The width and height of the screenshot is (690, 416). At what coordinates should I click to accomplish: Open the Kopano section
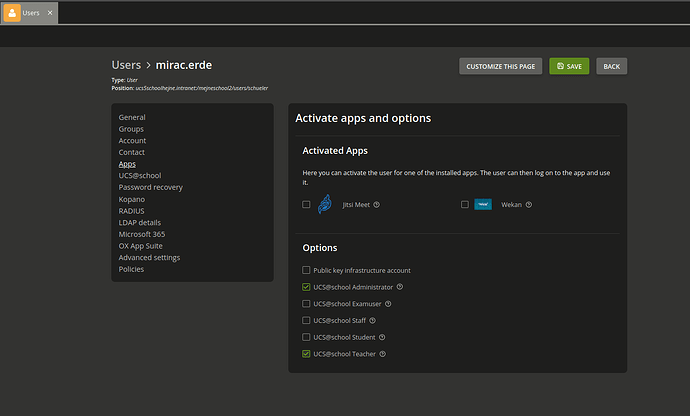point(132,199)
